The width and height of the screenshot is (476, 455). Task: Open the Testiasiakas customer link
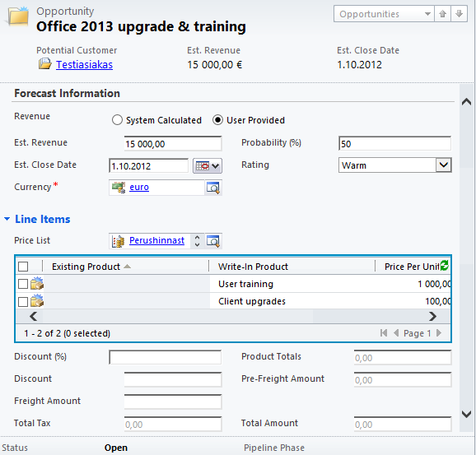84,65
